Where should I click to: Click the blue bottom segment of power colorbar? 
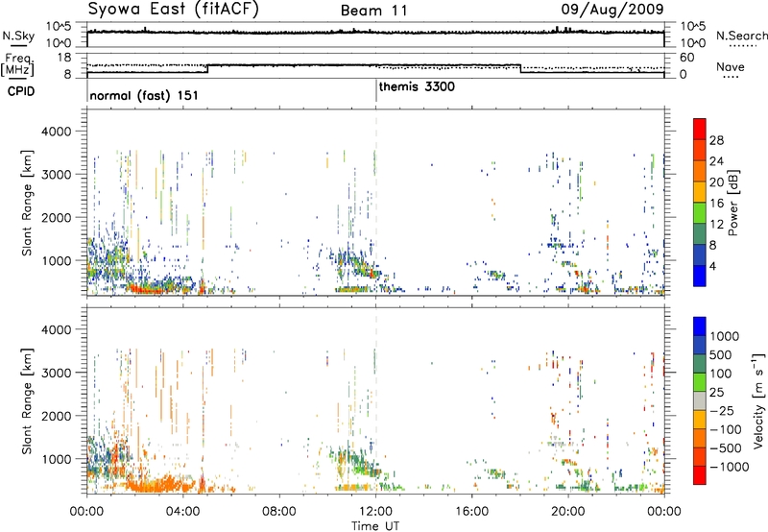700,276
